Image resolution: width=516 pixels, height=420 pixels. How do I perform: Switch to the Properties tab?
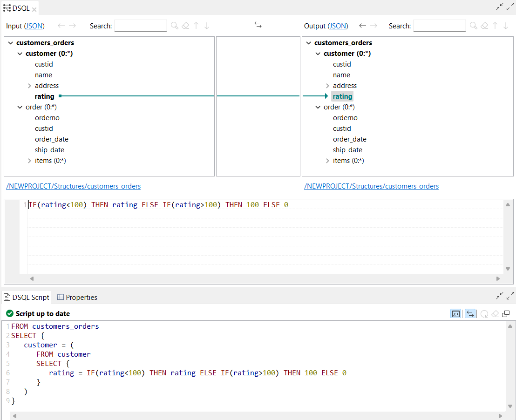click(82, 297)
